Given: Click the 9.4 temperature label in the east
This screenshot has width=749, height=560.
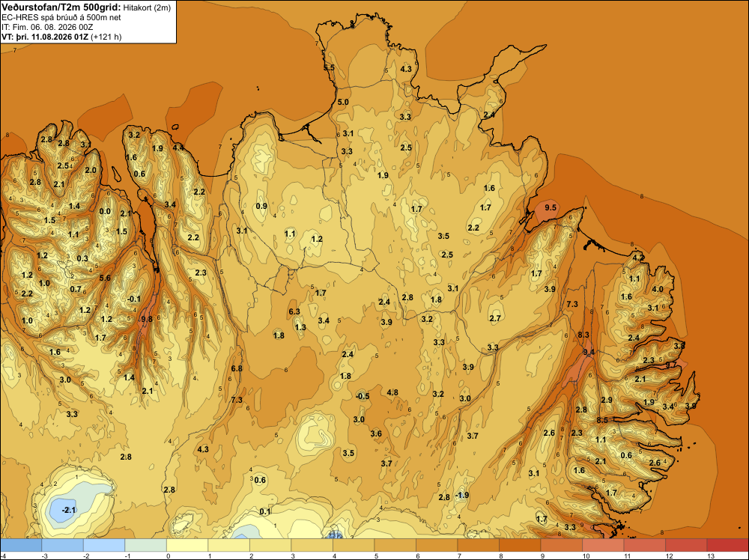Looking at the screenshot, I should [x=589, y=353].
